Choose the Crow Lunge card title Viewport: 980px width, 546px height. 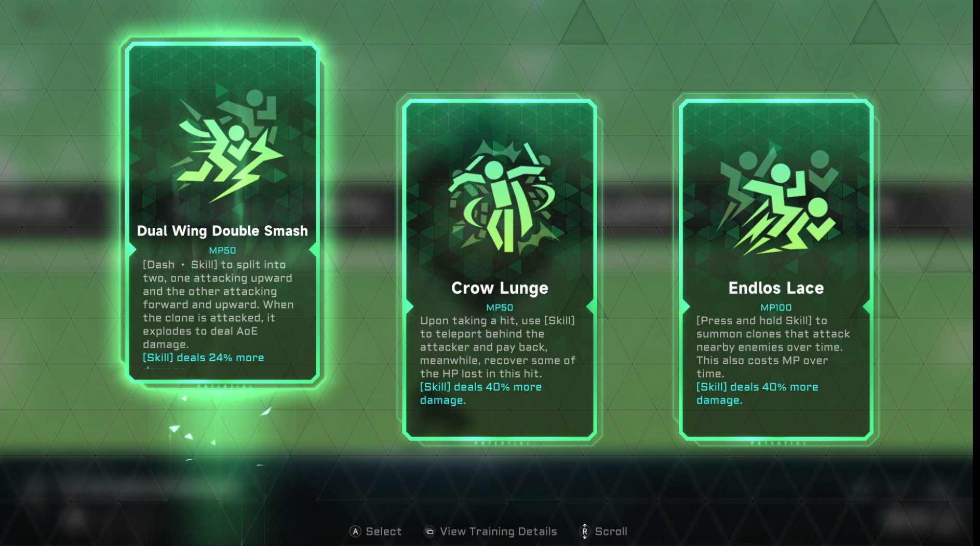point(500,288)
